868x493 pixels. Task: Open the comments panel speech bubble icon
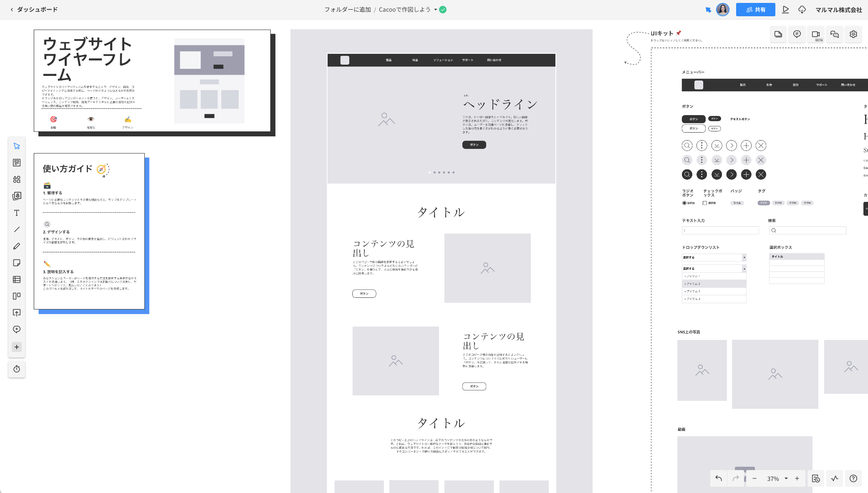click(797, 34)
